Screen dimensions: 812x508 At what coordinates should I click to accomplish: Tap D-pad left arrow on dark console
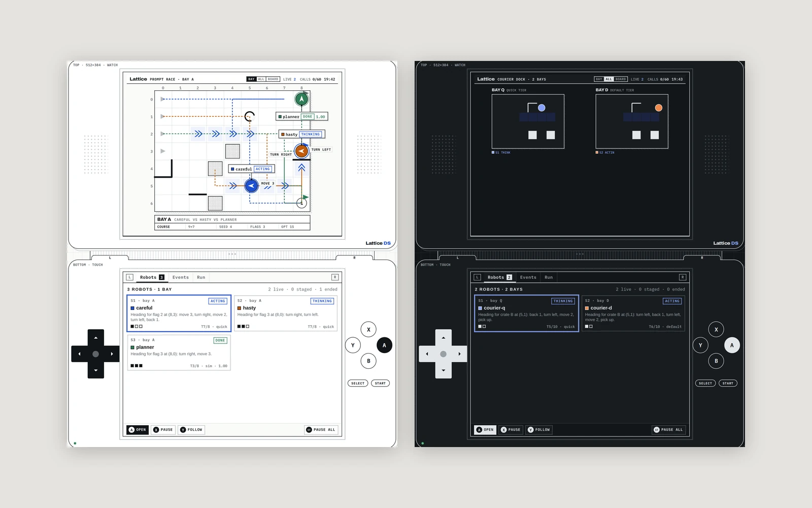427,354
